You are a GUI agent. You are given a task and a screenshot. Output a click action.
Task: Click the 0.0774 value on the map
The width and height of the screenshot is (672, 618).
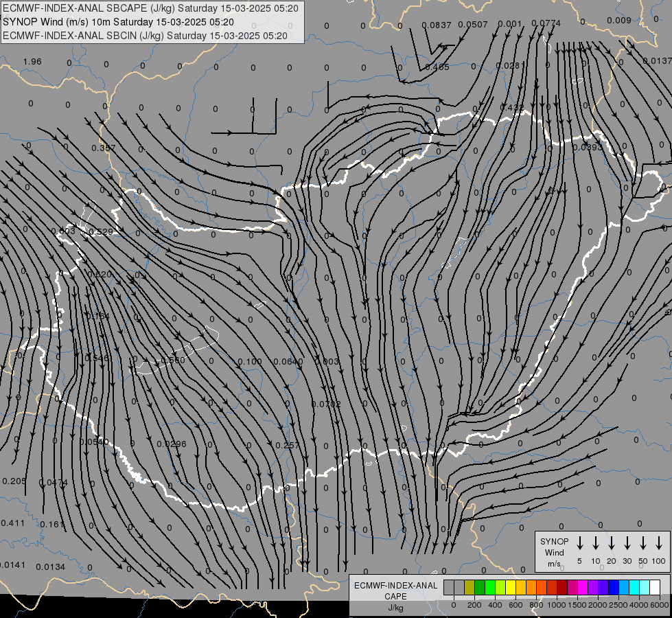pos(546,23)
